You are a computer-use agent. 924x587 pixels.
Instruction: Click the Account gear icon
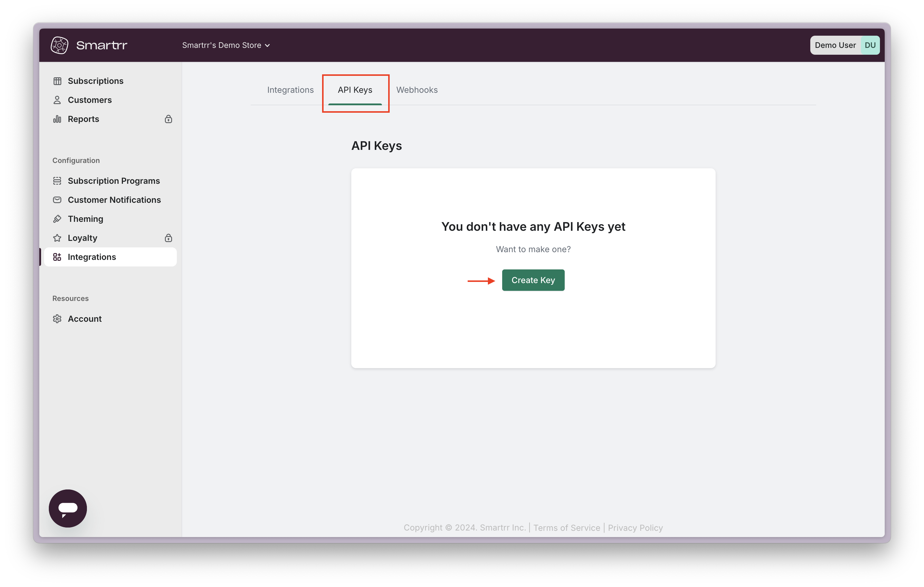[57, 319]
